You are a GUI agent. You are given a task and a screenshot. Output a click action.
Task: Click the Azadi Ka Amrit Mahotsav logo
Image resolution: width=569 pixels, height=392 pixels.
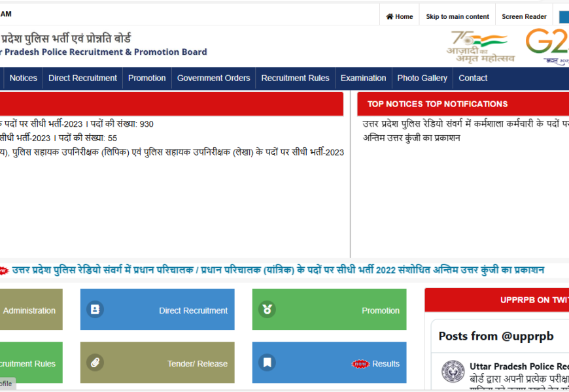[481, 46]
